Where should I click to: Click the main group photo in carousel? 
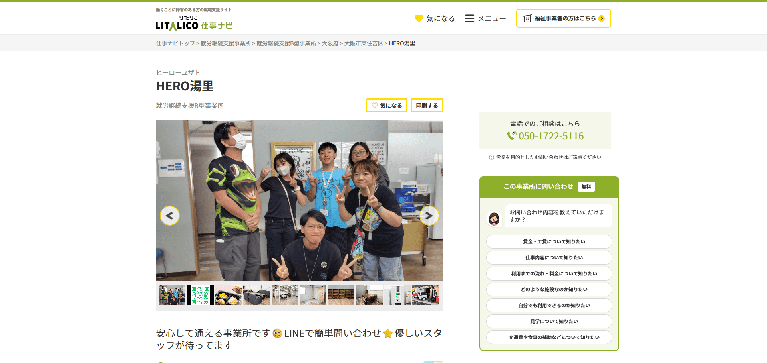click(x=299, y=201)
